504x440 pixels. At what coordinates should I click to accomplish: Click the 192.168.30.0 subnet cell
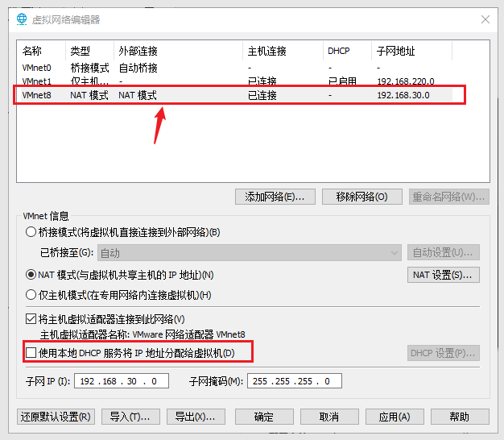point(403,95)
